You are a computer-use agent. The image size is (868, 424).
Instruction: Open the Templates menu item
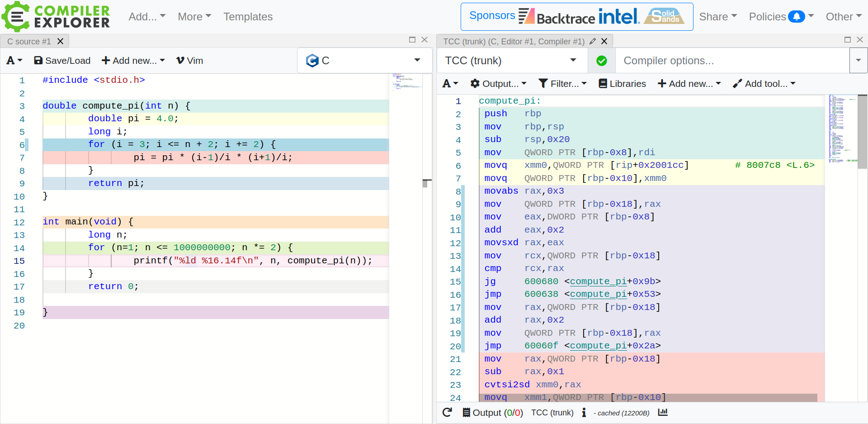[x=248, y=17]
